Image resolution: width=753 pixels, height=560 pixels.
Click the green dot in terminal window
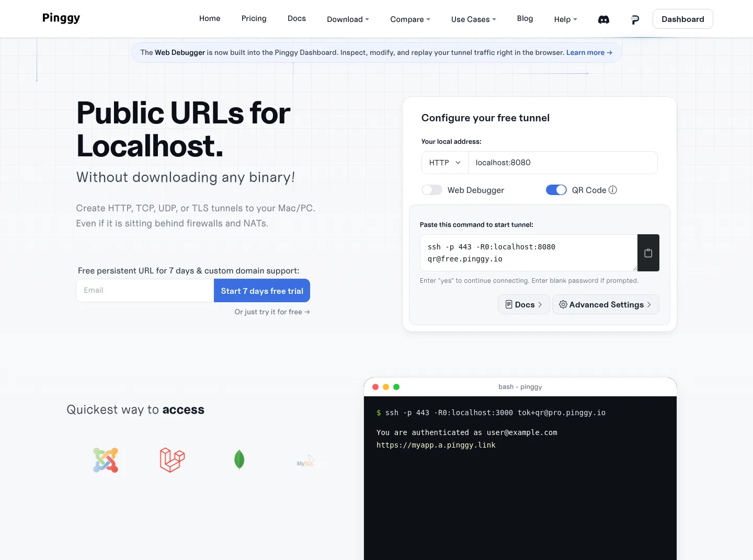pos(396,387)
